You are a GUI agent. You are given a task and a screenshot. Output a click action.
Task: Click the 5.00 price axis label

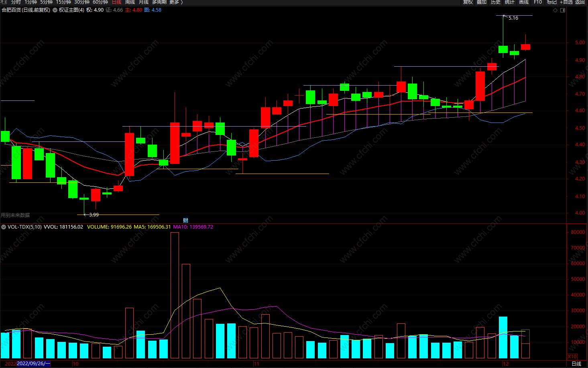(580, 43)
